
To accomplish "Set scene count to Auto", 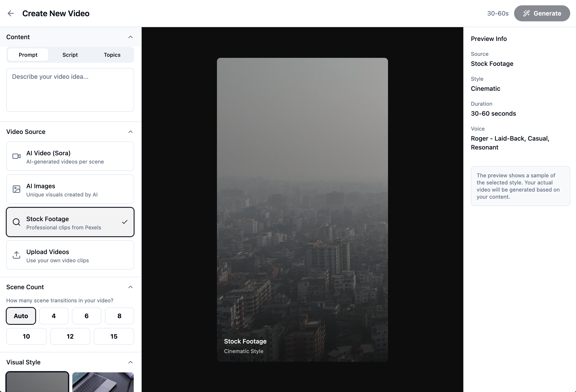I will pos(21,316).
